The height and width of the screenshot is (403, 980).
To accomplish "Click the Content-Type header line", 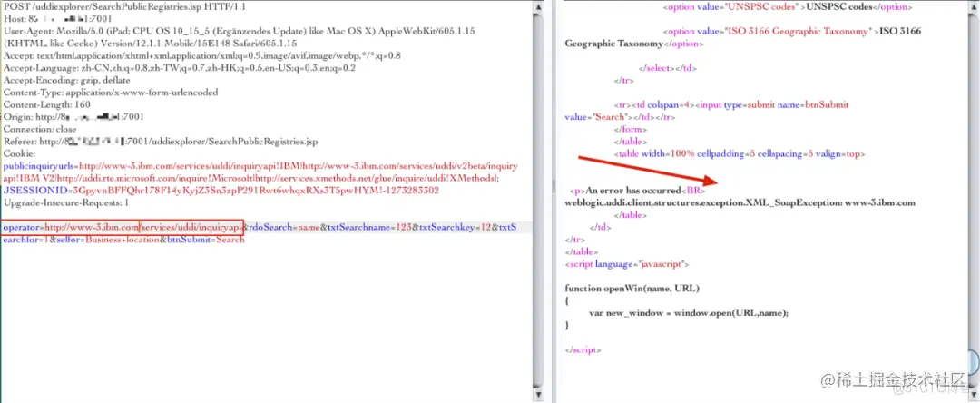I will click(111, 93).
